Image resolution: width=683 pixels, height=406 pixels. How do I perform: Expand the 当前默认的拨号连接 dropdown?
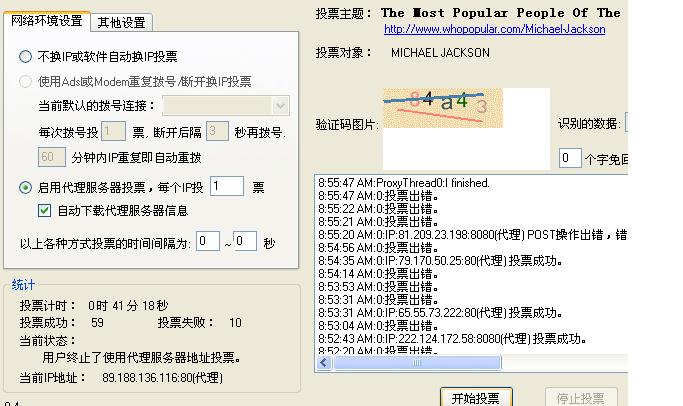[279, 105]
